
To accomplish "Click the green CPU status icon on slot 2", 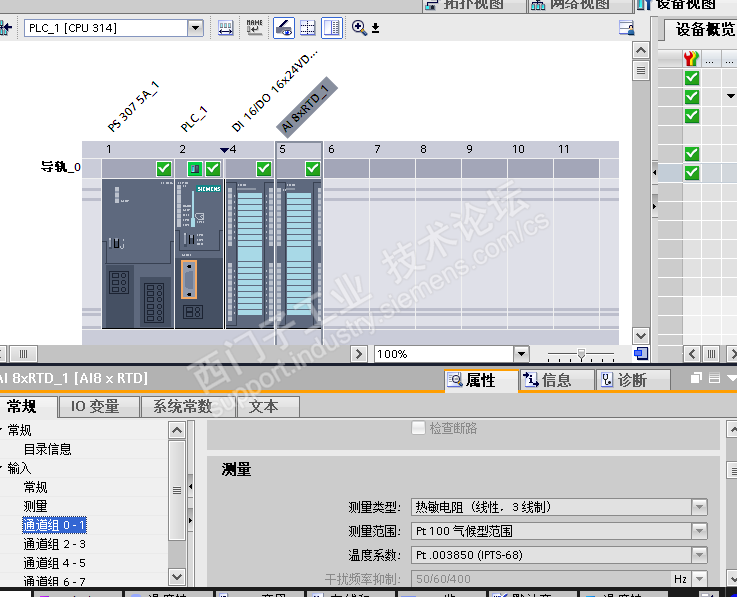I will 195,169.
